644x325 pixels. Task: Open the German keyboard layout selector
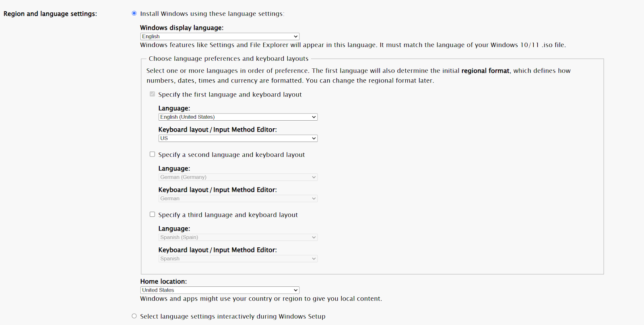click(237, 198)
